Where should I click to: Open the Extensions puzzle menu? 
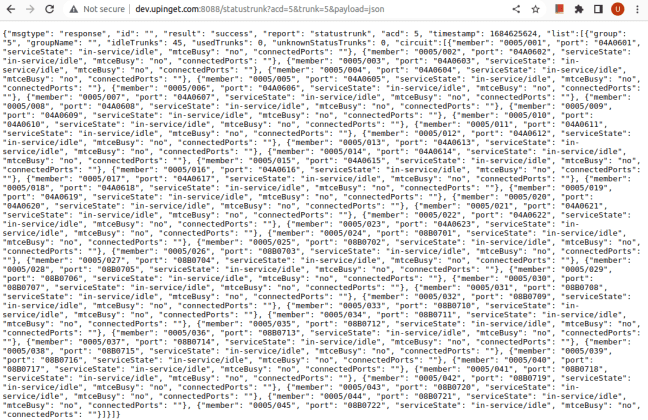point(579,9)
